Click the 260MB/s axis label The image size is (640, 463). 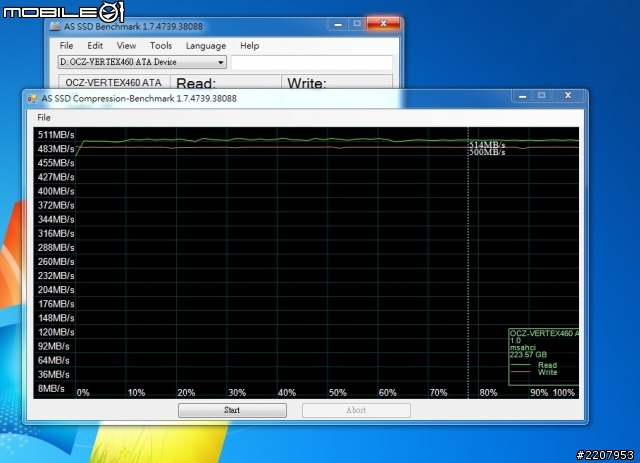pos(56,261)
